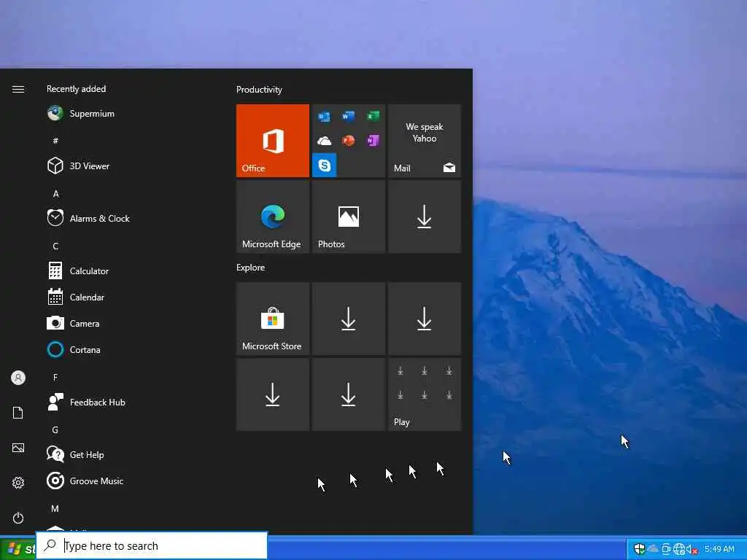Open Groove Music

point(85,481)
